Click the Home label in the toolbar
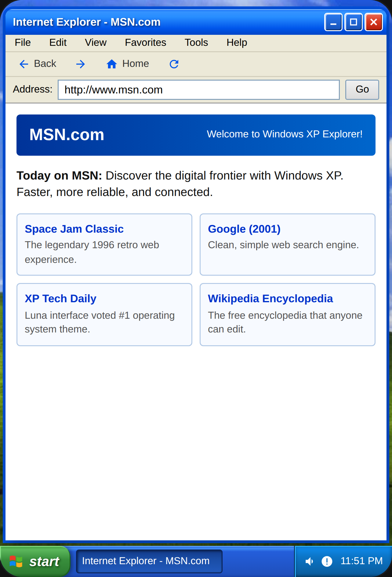392x577 pixels. pyautogui.click(x=136, y=64)
